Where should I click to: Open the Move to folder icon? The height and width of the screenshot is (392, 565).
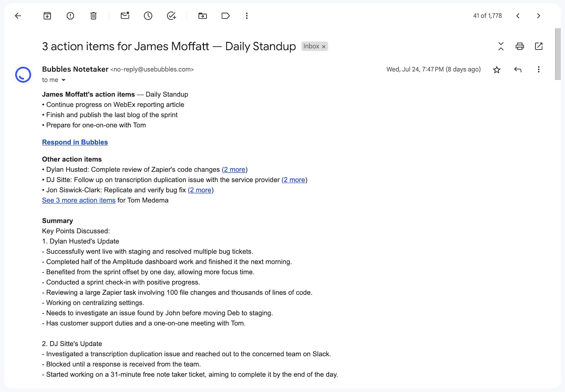coord(203,16)
